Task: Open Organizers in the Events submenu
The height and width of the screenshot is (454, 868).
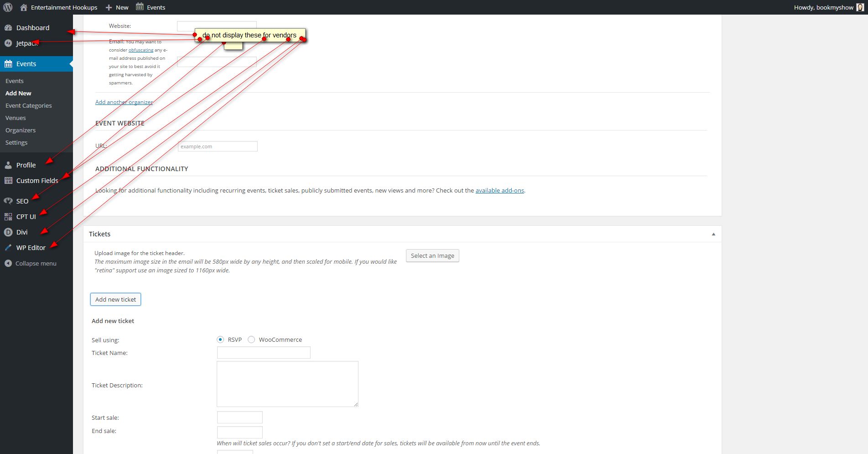Action: pyautogui.click(x=21, y=130)
